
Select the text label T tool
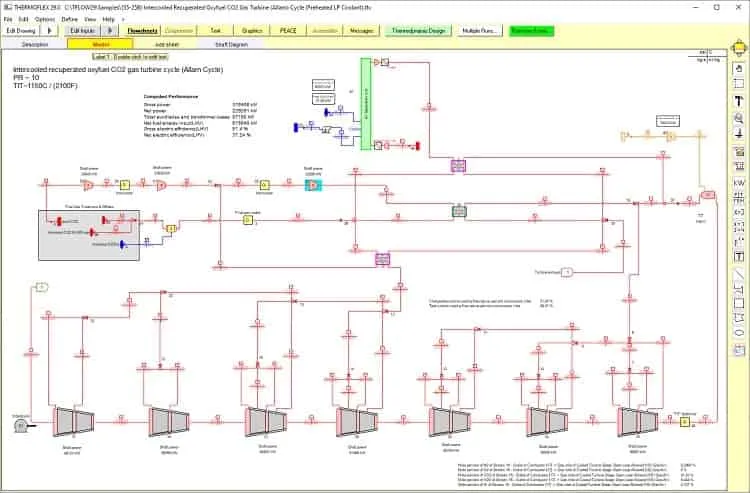pyautogui.click(x=739, y=101)
